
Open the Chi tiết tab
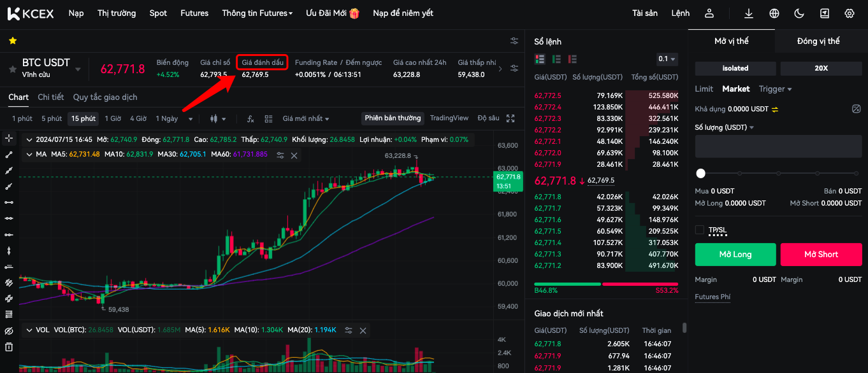coord(50,97)
